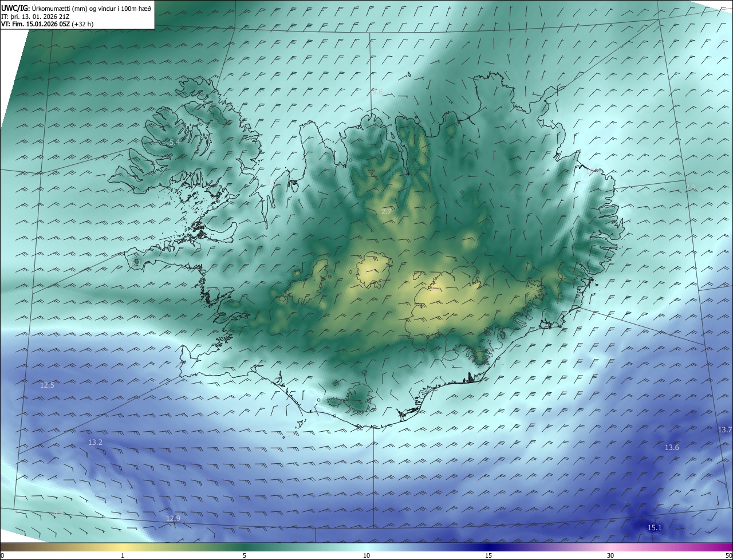
Task: Click the initialization time line "IT: þri. 13. 01. 2026 21Z"
Action: (35, 16)
